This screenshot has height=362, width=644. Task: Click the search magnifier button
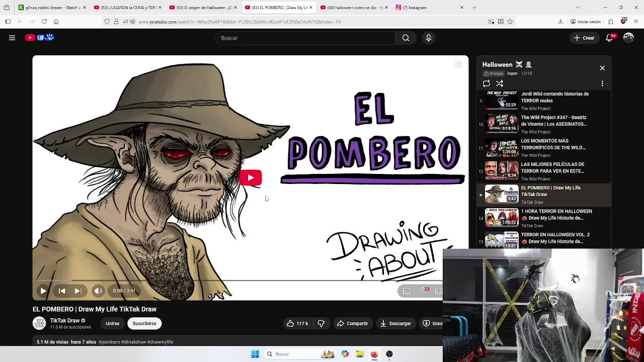coord(406,38)
